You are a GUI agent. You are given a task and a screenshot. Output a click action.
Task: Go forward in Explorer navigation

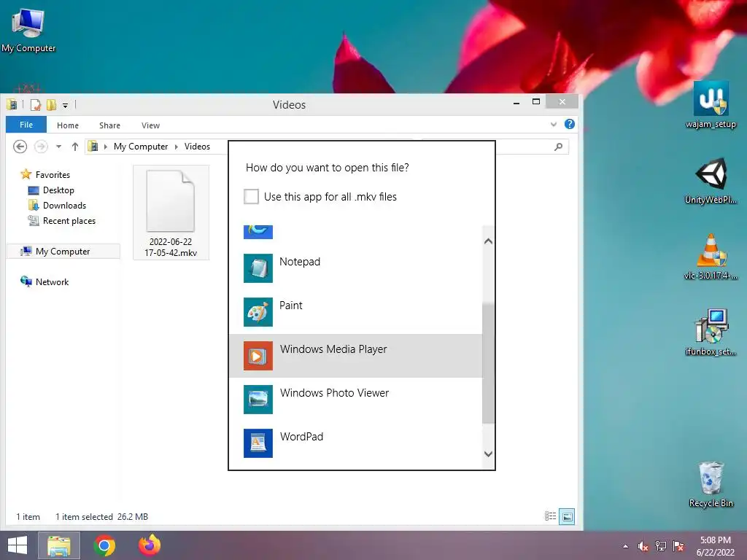click(x=41, y=146)
